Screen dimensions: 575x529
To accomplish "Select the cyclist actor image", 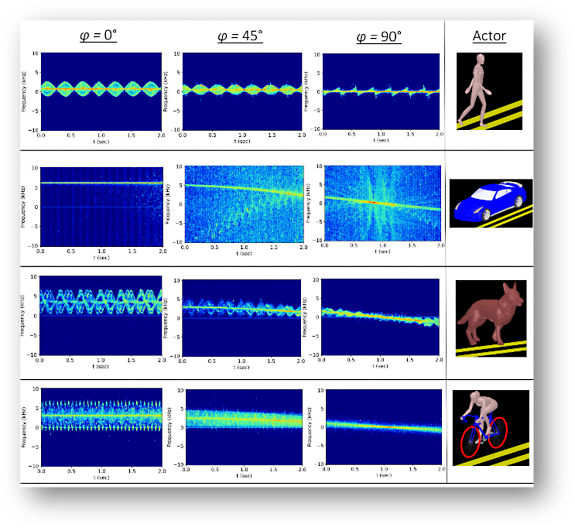I will pyautogui.click(x=491, y=428).
